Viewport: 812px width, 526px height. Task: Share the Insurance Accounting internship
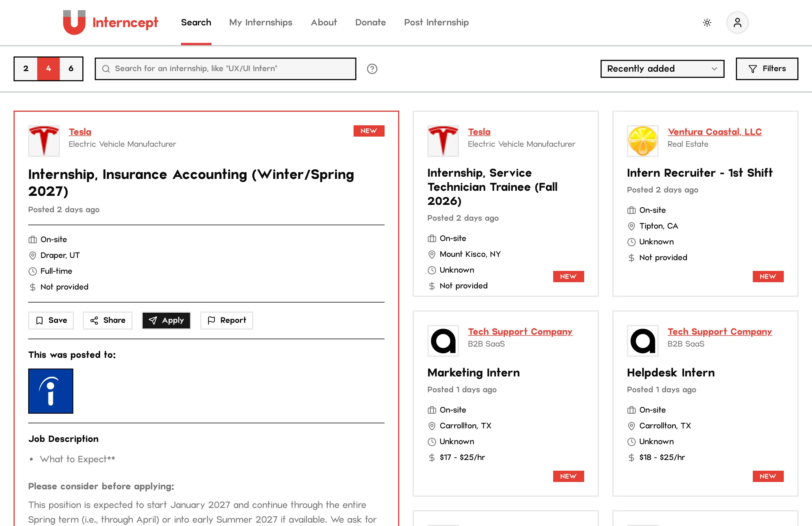pos(107,320)
